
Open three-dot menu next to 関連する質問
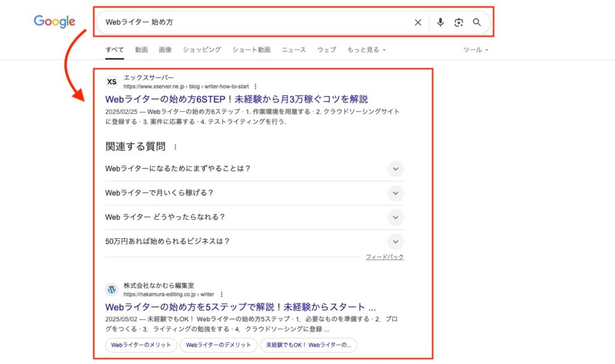175,147
